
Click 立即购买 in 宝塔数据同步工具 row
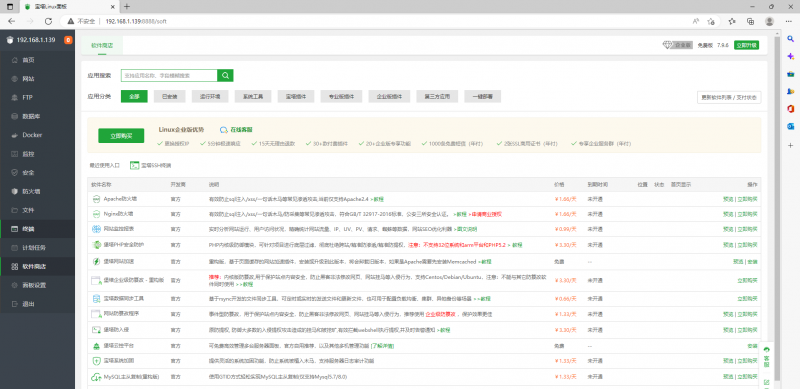point(747,298)
